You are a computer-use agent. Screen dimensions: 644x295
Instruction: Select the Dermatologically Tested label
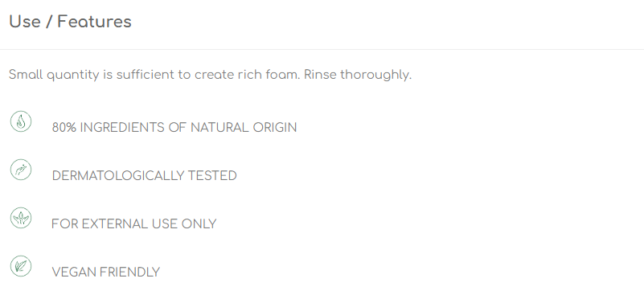click(144, 176)
